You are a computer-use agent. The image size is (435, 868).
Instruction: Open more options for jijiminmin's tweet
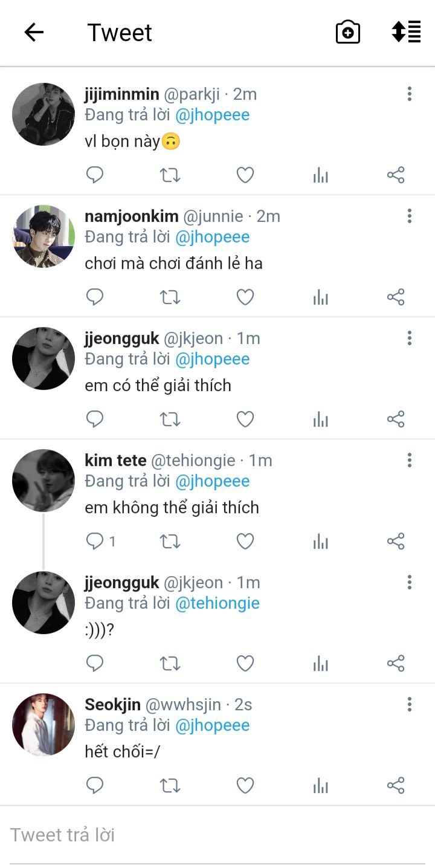[x=410, y=94]
